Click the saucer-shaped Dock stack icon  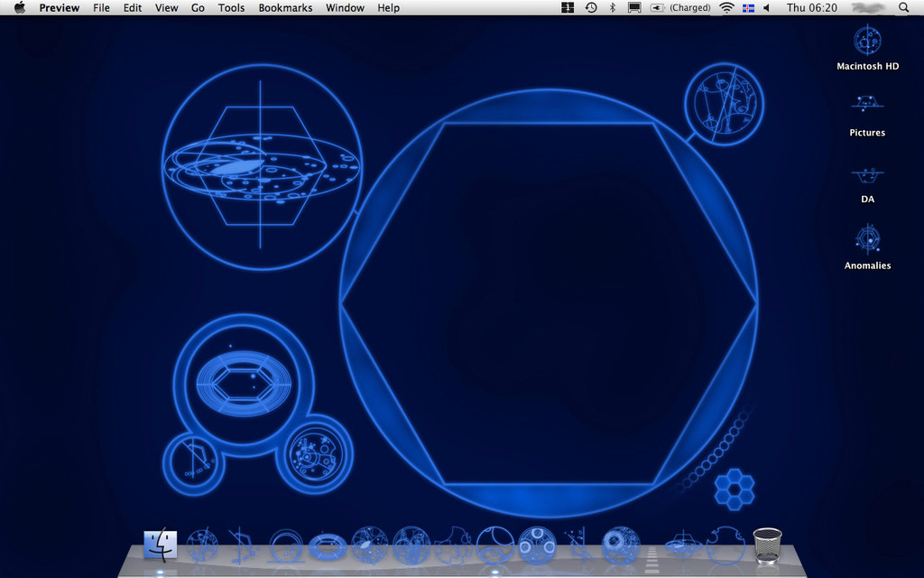[684, 545]
